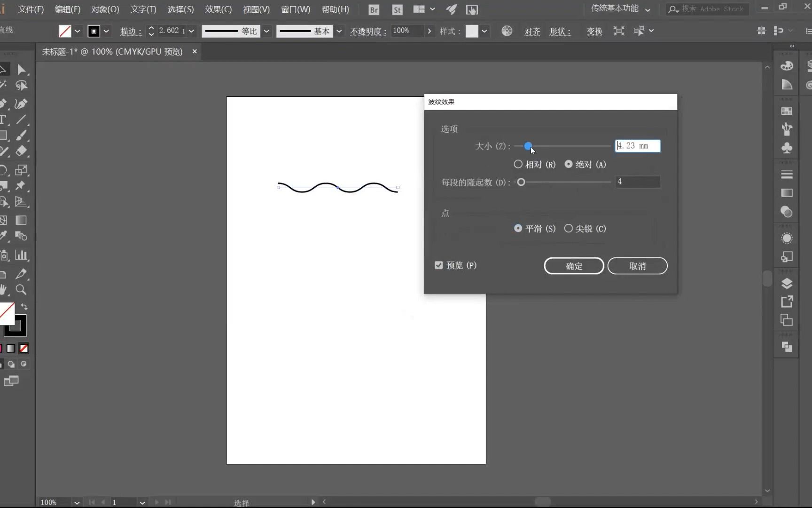Open stroke weight dropdown arrow
812x508 pixels.
[191, 31]
